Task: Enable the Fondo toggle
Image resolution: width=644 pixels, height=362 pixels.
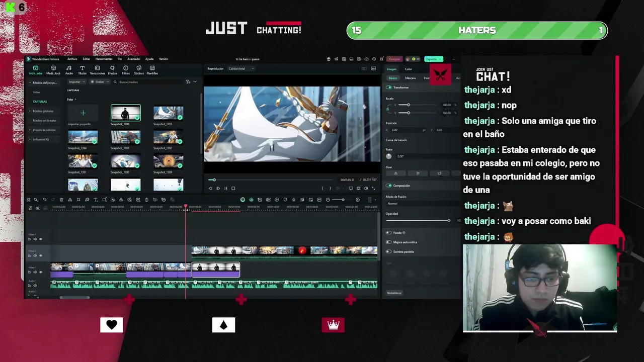Action: tap(388, 233)
